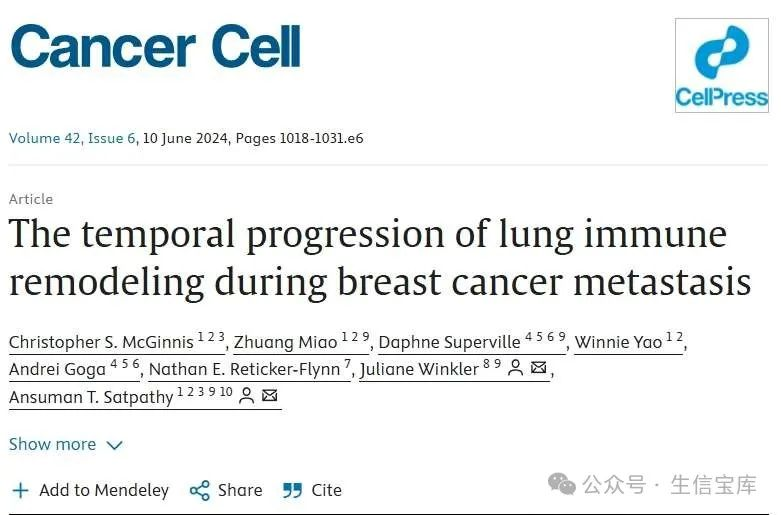Click the CellPress logo icon
The width and height of the screenshot is (781, 515).
[x=722, y=65]
